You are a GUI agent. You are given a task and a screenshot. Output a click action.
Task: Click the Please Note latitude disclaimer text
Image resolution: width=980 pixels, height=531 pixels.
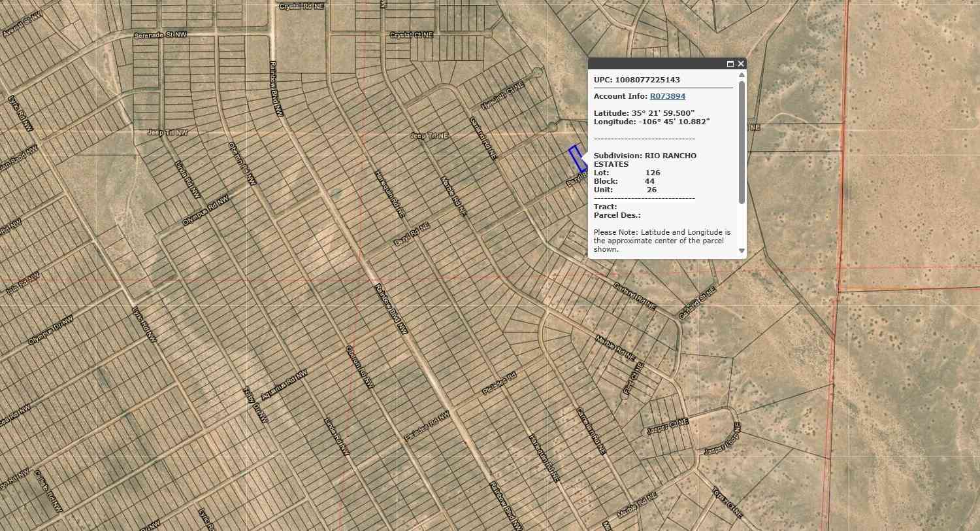click(662, 241)
